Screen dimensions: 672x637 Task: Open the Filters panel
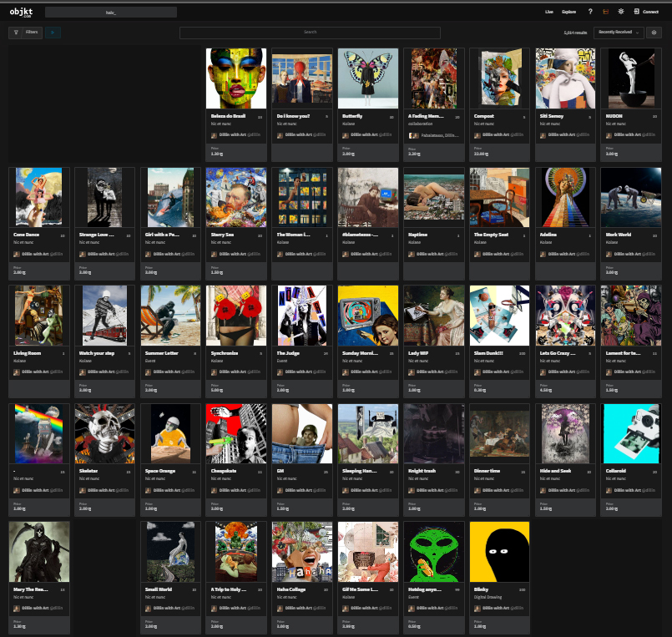[x=25, y=33]
